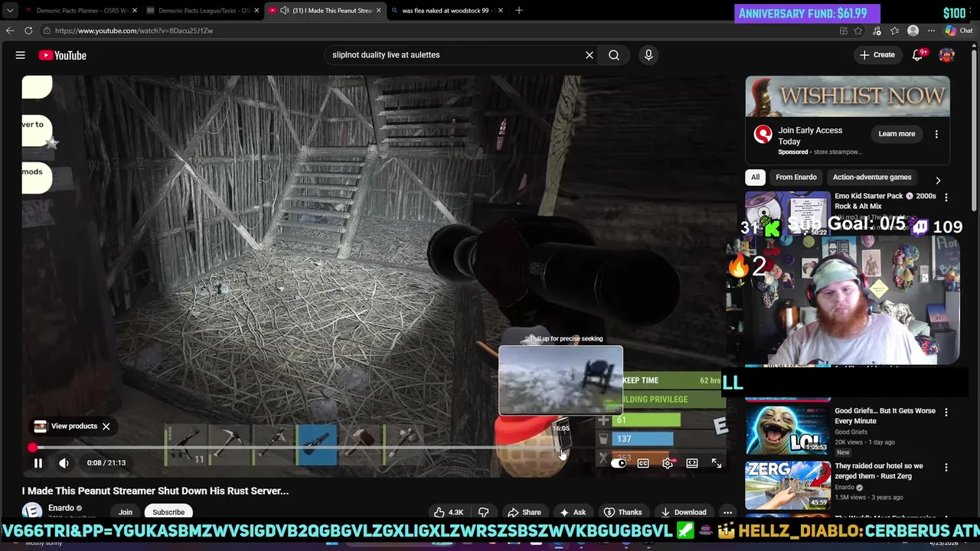
Task: Open Enardo channel avatar
Action: click(31, 511)
